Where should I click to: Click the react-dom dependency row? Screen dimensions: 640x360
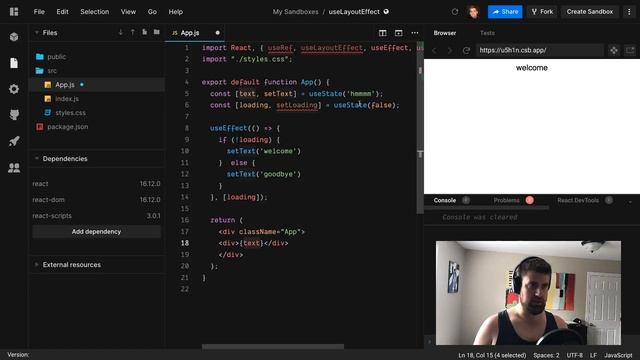point(96,200)
